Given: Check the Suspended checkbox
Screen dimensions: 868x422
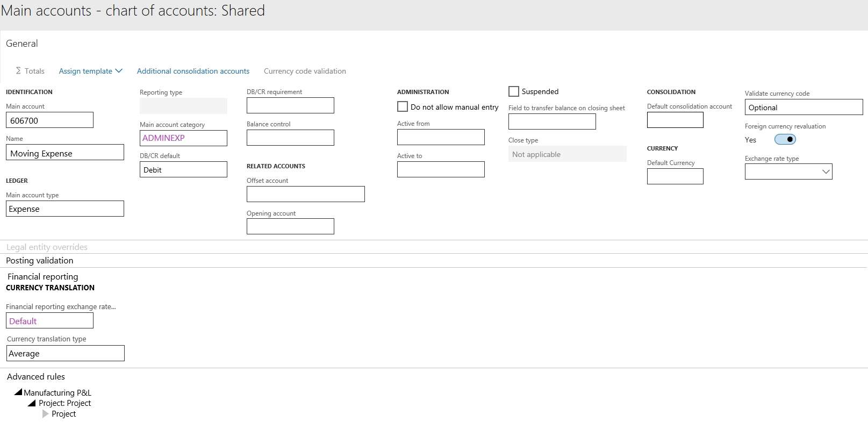Looking at the screenshot, I should [x=514, y=91].
